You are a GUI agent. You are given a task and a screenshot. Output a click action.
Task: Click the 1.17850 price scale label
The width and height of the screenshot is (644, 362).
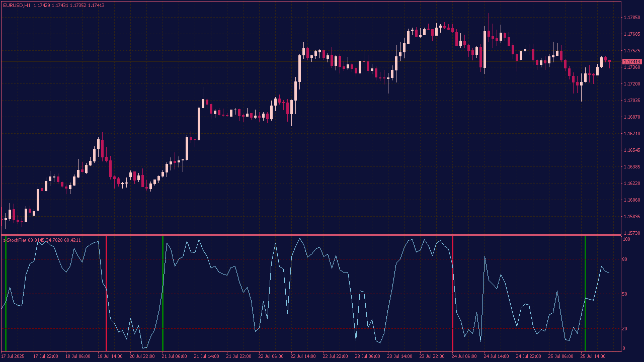[632, 18]
